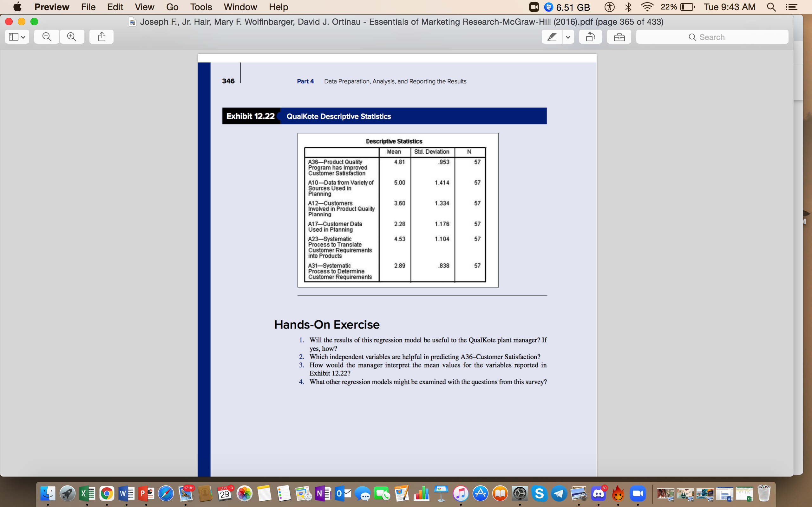Select the Highlight pen tool
Viewport: 812px width, 507px height.
click(x=552, y=37)
